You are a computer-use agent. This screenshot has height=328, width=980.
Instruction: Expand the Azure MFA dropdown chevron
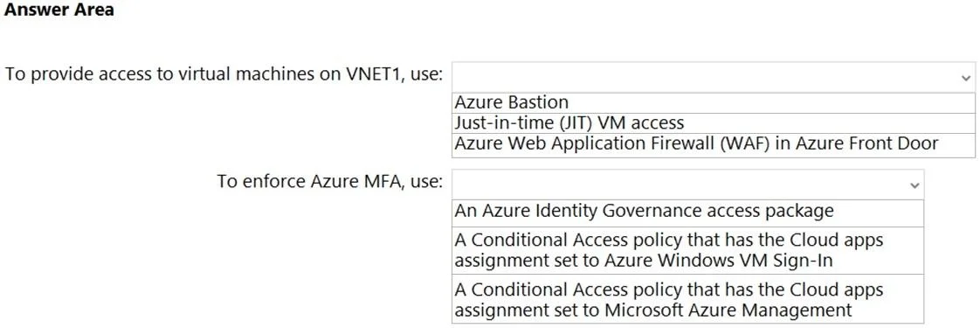(914, 185)
